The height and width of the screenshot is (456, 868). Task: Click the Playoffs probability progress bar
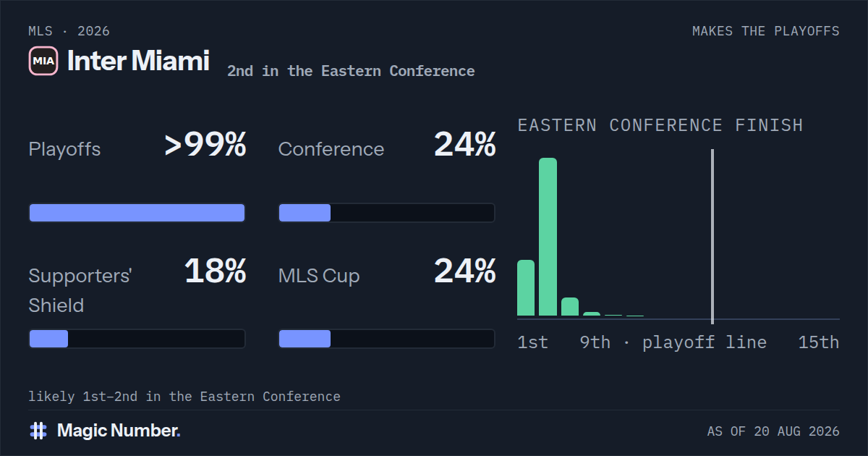pos(137,213)
